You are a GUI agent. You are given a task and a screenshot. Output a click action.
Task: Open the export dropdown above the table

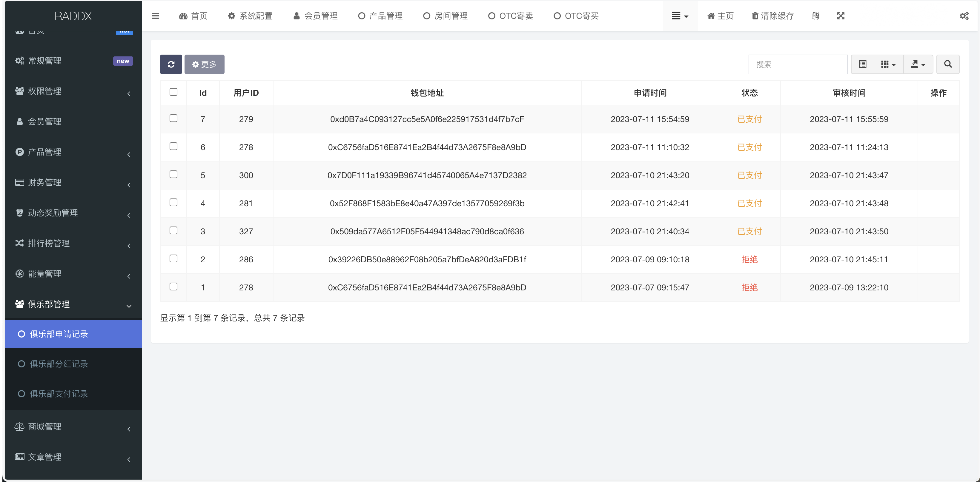(918, 64)
